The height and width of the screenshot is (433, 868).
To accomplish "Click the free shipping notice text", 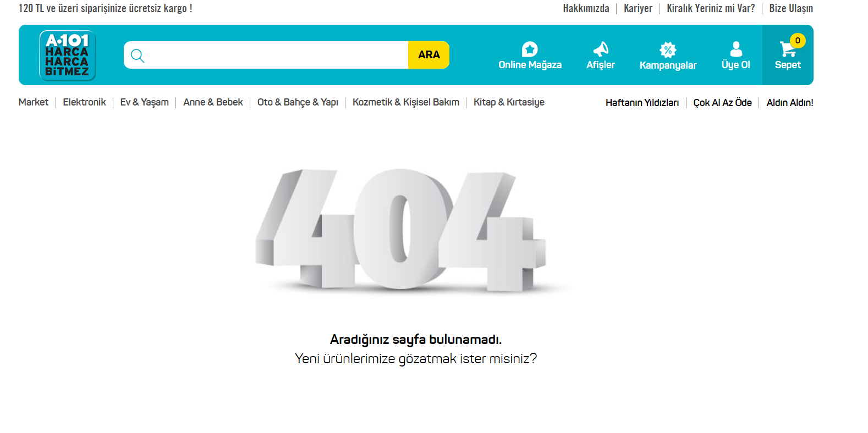I will [x=106, y=8].
